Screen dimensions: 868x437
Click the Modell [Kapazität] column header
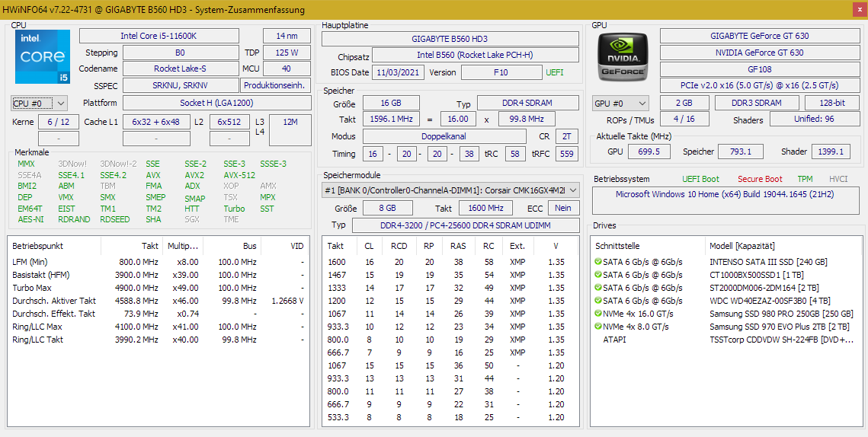783,246
